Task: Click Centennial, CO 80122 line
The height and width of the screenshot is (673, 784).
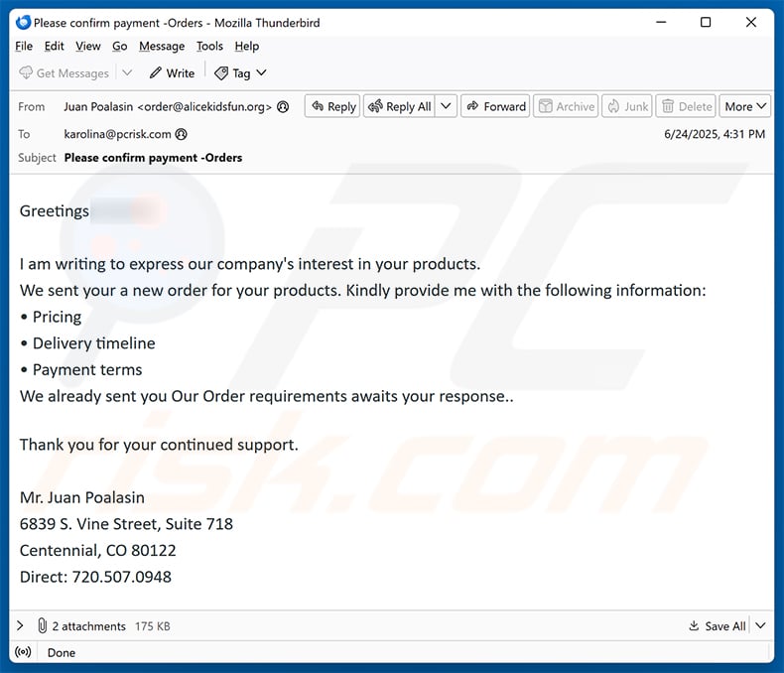Action: [x=98, y=551]
